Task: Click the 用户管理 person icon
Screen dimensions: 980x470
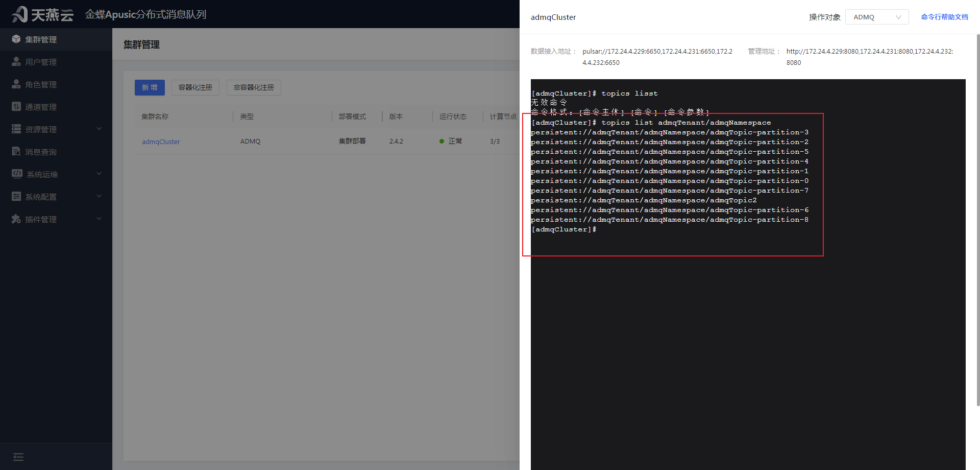Action: click(16, 62)
